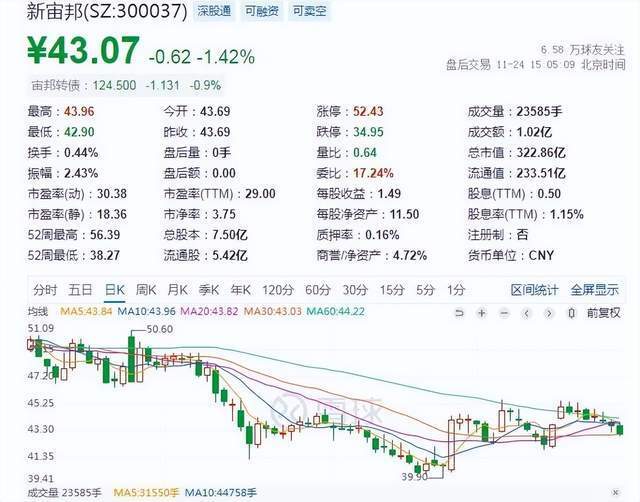The width and height of the screenshot is (640, 502).
Task: Click the 最高 value 43.96
Action: point(79,111)
